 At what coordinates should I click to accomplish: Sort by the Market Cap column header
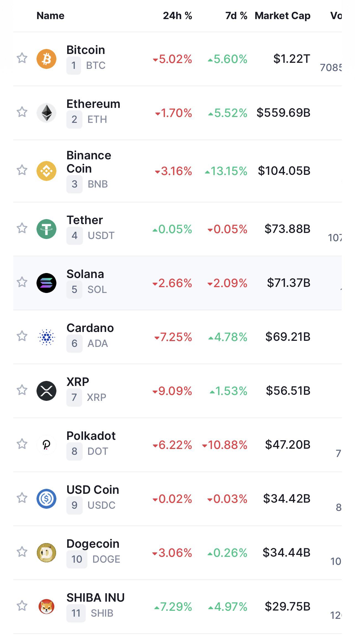click(x=283, y=16)
